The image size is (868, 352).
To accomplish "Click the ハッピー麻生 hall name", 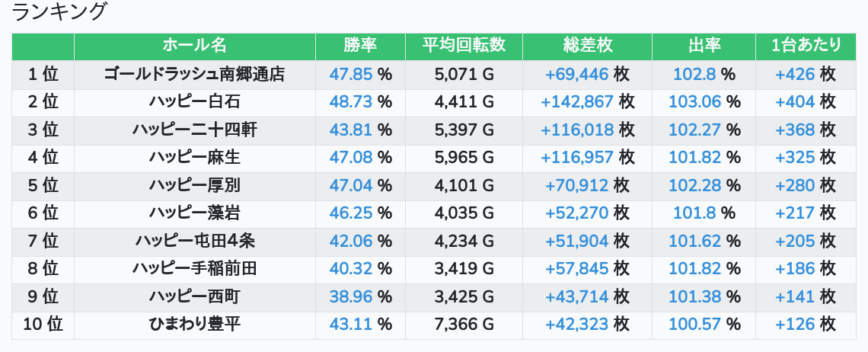I will tap(194, 158).
